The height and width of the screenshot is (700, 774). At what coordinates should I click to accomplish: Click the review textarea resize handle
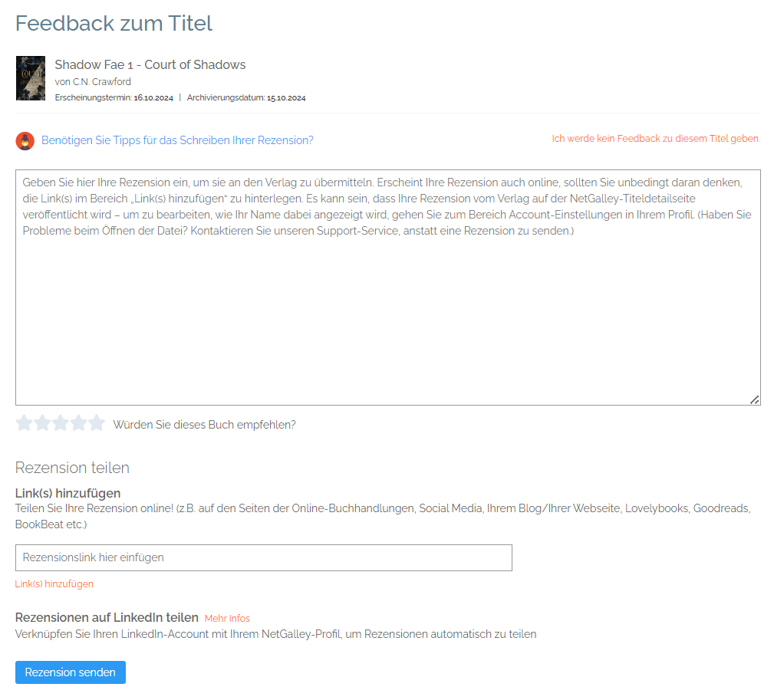(x=755, y=399)
